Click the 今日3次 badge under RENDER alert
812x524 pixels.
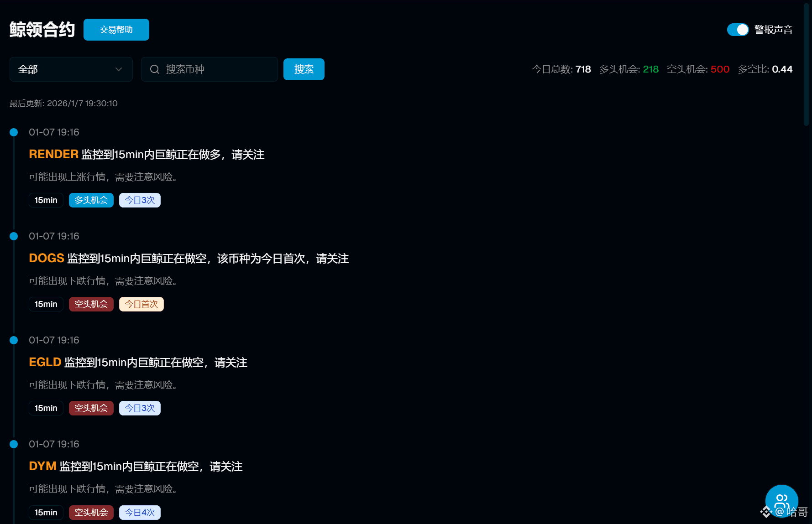pos(140,200)
